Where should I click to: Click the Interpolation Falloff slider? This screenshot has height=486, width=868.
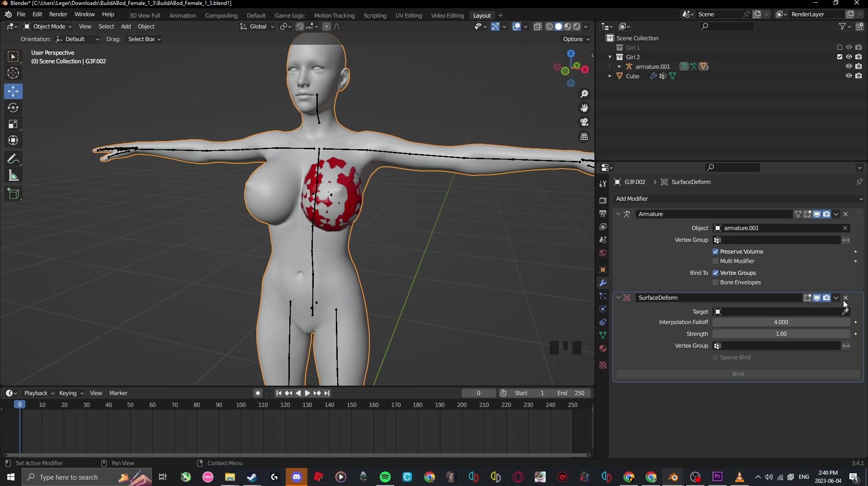pos(781,322)
